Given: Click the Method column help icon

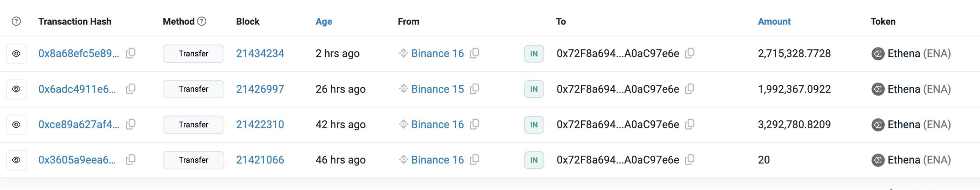Looking at the screenshot, I should (202, 21).
